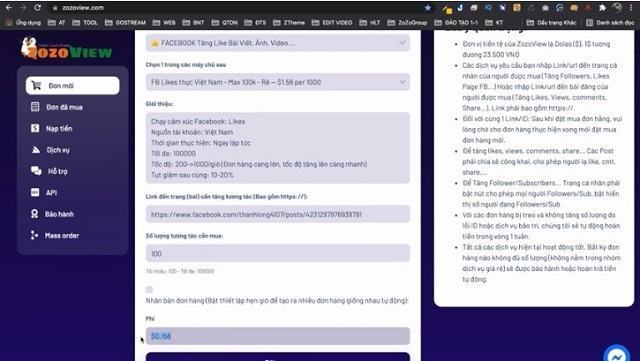Click the Dịch vụ icon in sidebar
The image size is (640, 361).
click(36, 150)
